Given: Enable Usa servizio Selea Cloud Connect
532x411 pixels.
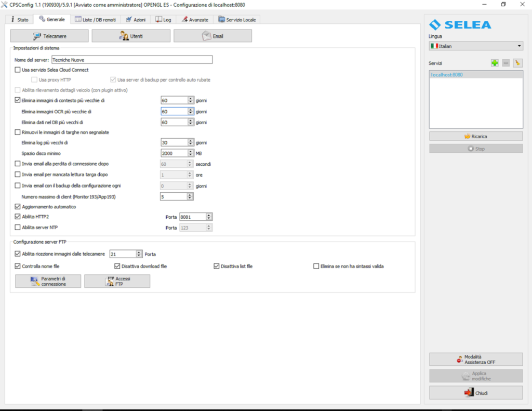Looking at the screenshot, I should [x=18, y=70].
